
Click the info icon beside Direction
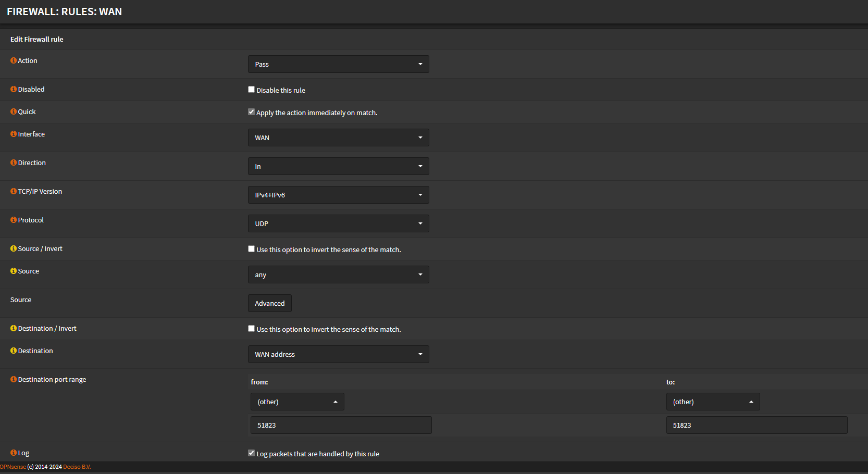point(14,163)
